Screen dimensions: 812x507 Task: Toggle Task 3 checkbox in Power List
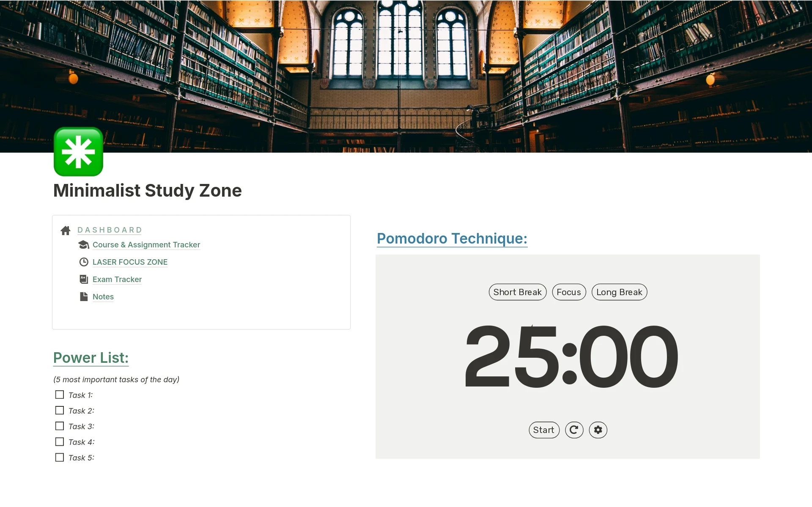point(61,426)
